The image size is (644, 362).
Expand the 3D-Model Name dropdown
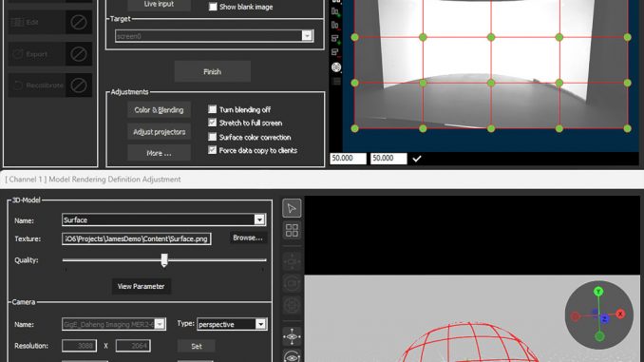tap(259, 219)
